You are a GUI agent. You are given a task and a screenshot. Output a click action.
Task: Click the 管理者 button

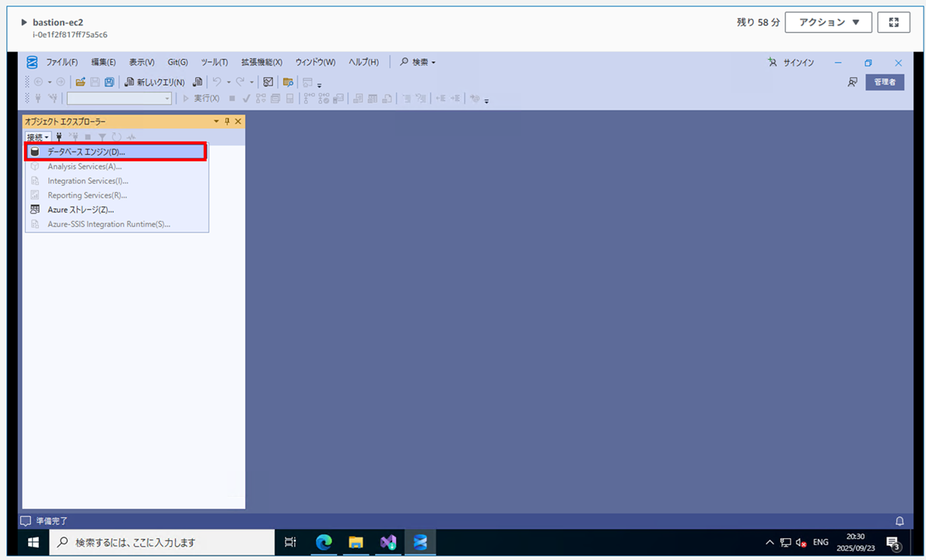(x=885, y=82)
